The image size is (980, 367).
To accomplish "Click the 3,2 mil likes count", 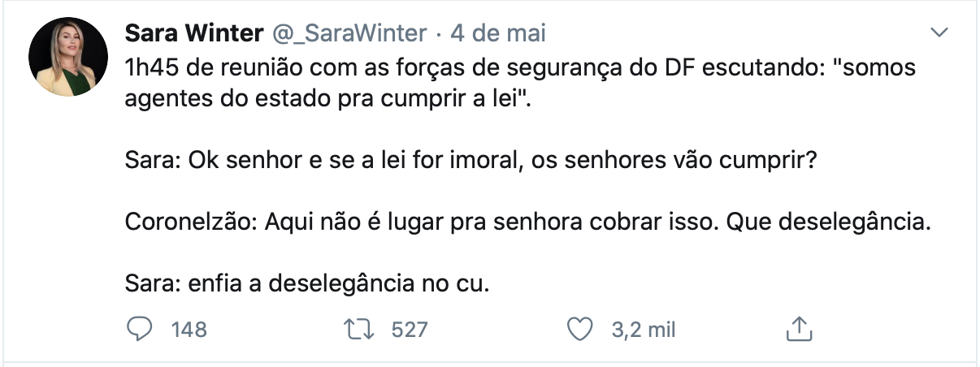I will pos(643,330).
